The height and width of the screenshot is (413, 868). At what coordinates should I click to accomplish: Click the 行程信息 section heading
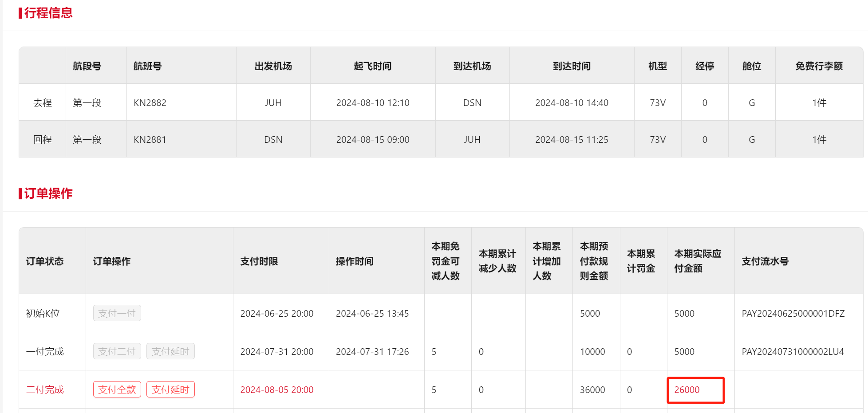pyautogui.click(x=48, y=13)
